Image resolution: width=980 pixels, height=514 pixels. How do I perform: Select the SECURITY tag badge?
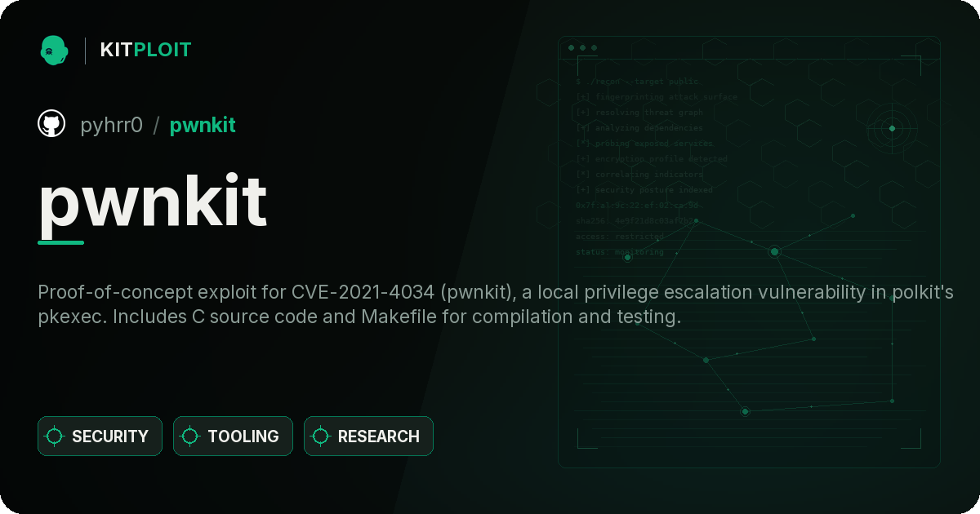(x=100, y=436)
